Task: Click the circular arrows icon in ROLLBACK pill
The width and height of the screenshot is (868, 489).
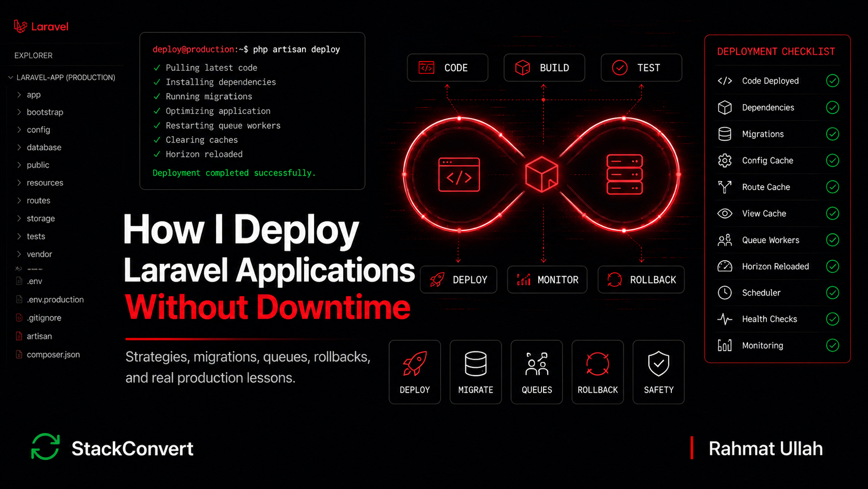Action: point(614,280)
